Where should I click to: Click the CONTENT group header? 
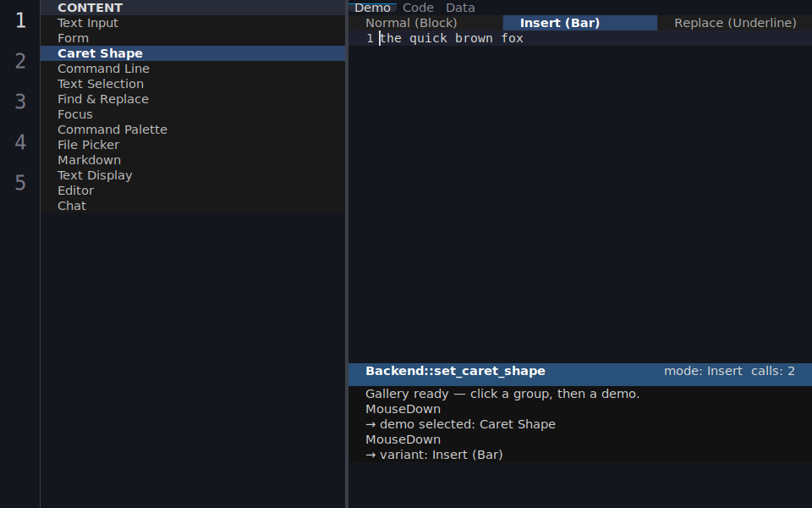[x=193, y=8]
